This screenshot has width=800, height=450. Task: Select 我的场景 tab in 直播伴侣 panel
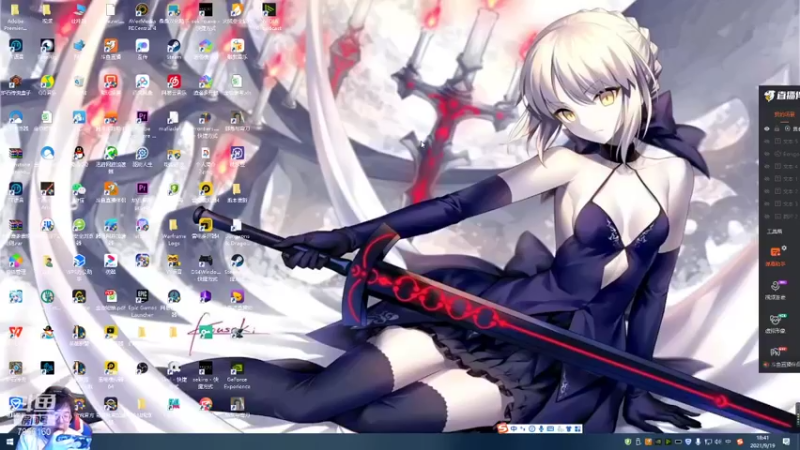[x=784, y=114]
